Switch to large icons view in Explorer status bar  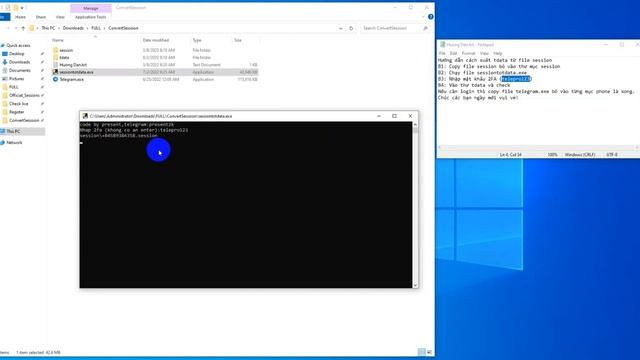(429, 352)
